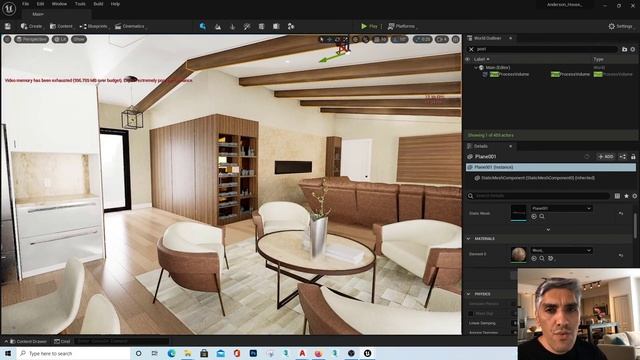Open the Tools menu

click(x=80, y=4)
